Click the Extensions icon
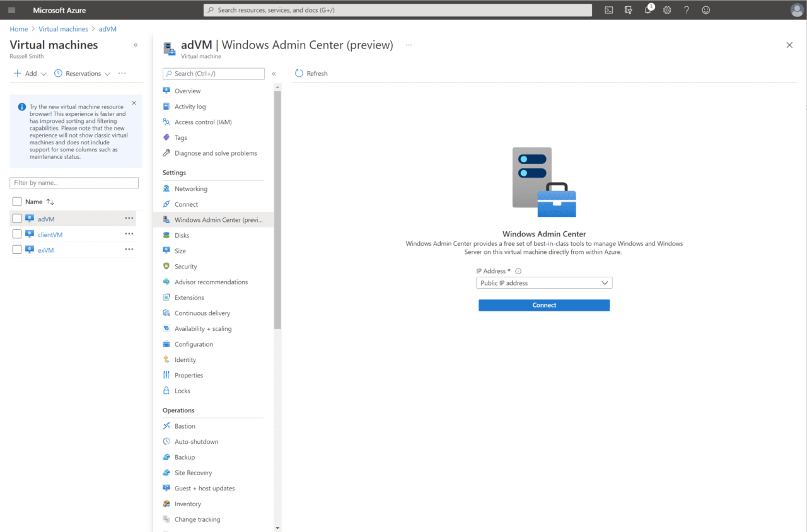The height and width of the screenshot is (532, 807). [x=166, y=298]
